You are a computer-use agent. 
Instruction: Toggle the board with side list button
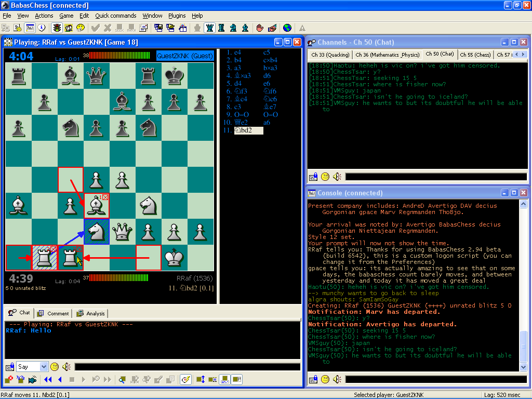pyautogui.click(x=237, y=379)
